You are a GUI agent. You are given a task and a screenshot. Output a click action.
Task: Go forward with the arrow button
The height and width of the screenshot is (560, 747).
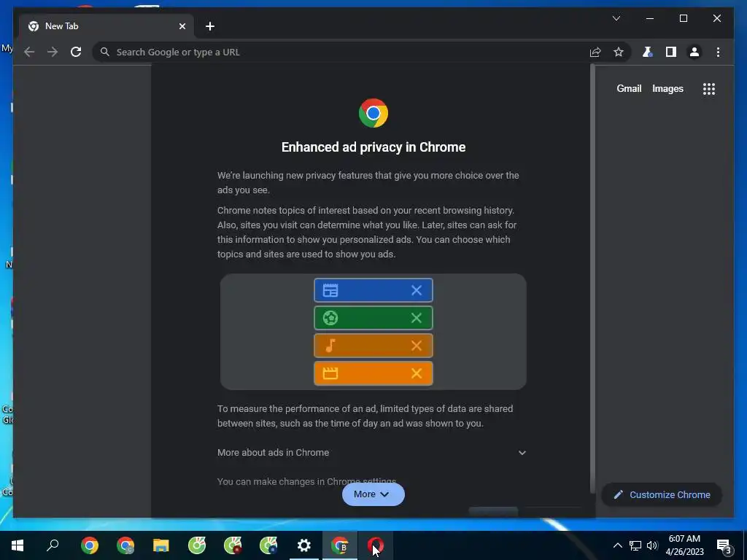(53, 52)
